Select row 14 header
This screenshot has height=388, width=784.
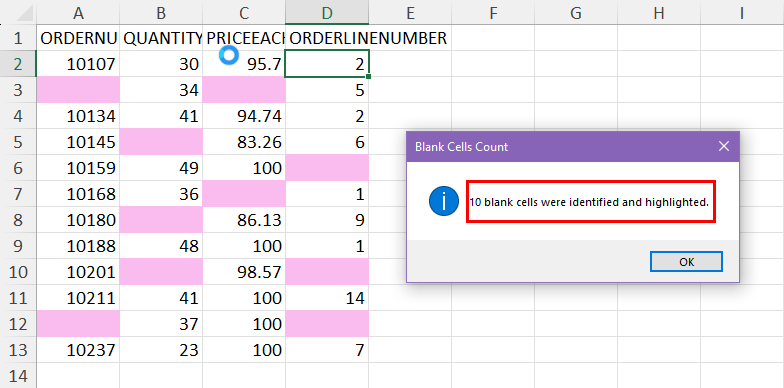click(18, 376)
